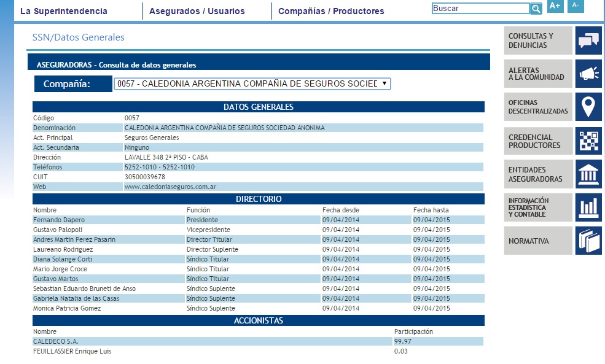This screenshot has width=605, height=364.
Task: Click the Alertas megaphone icon
Action: 588,73
